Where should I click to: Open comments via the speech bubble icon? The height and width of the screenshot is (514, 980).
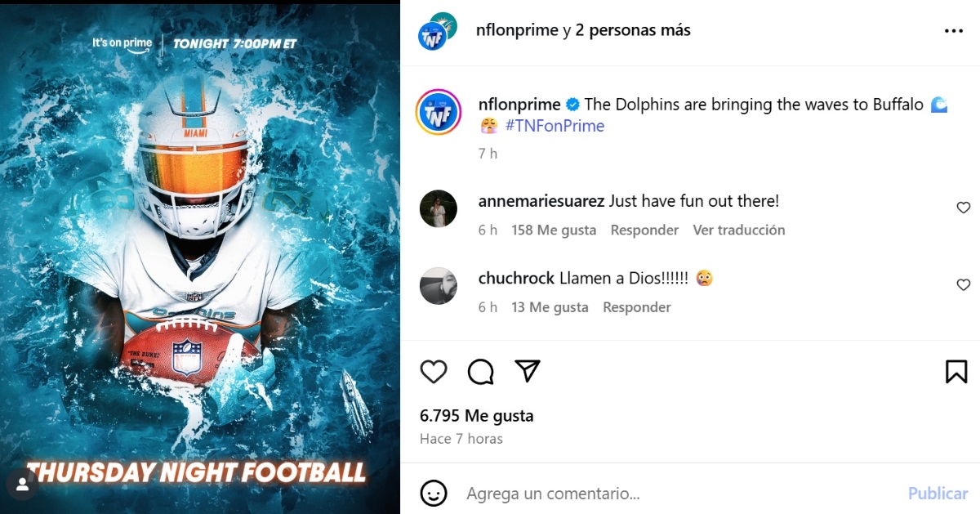[x=481, y=372]
